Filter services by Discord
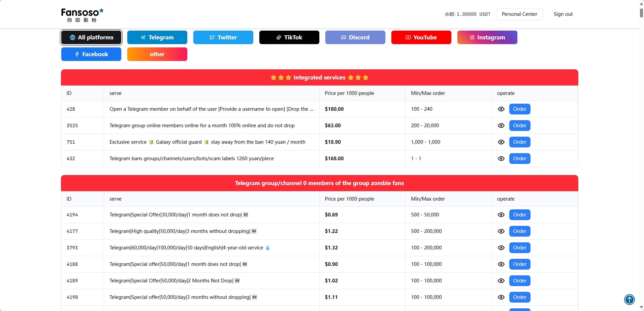This screenshot has height=311, width=644. (x=355, y=37)
